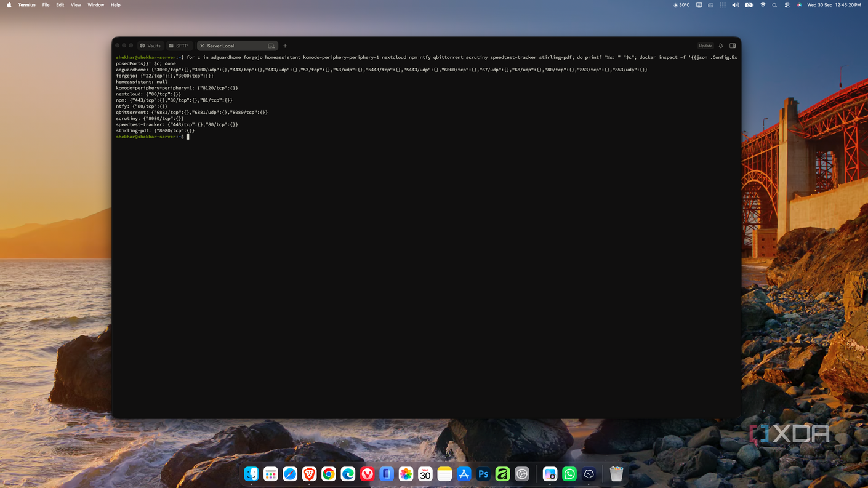Toggle the right sidebar panel icon
The width and height of the screenshot is (868, 488).
click(x=733, y=46)
